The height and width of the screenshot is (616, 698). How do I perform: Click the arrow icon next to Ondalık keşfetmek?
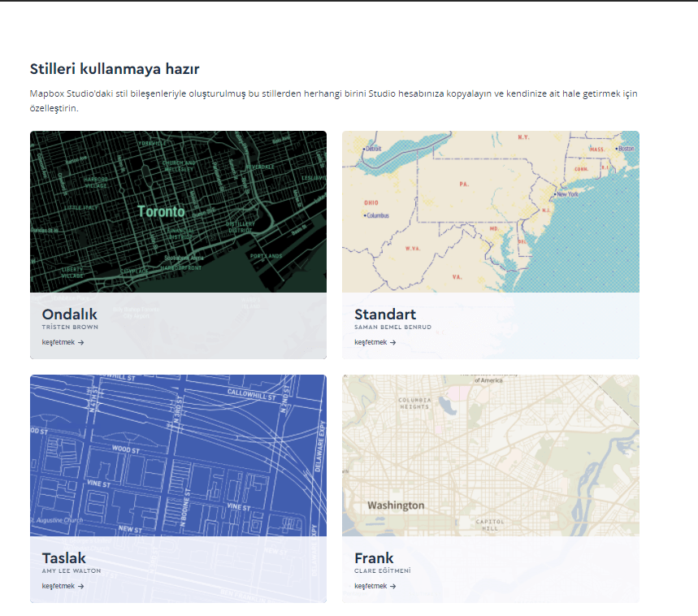pos(81,343)
